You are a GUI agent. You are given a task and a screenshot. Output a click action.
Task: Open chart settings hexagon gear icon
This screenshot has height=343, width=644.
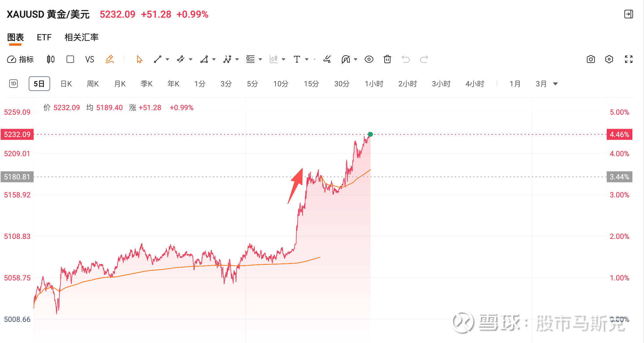coord(609,59)
